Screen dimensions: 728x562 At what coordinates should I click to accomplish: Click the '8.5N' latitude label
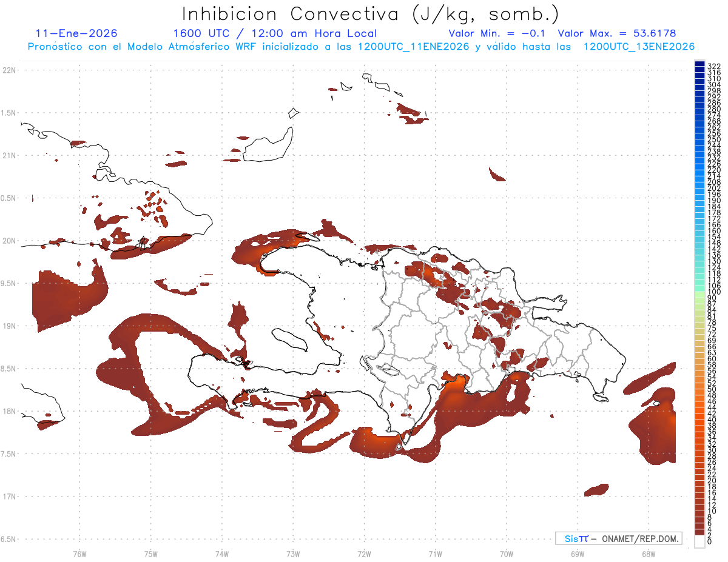[9, 369]
